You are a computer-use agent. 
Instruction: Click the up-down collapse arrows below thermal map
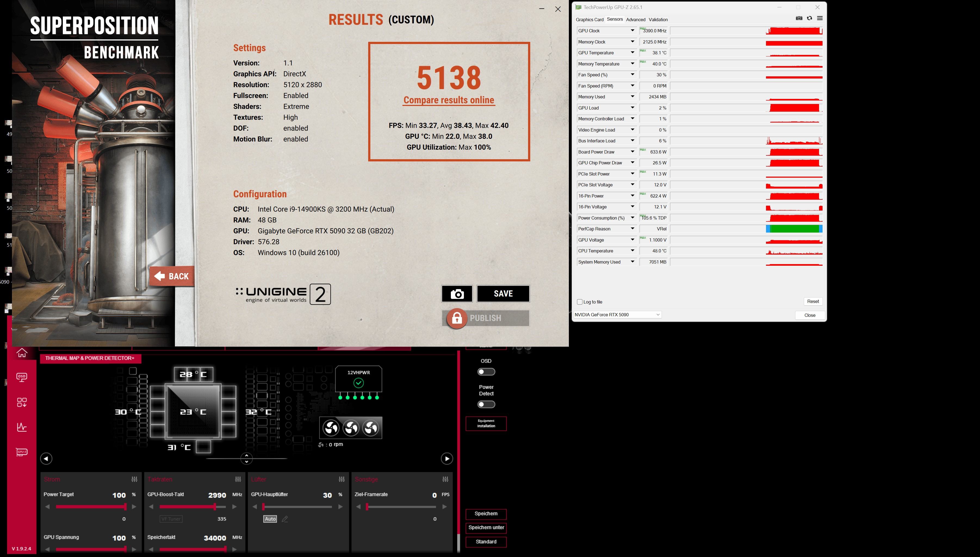click(247, 458)
